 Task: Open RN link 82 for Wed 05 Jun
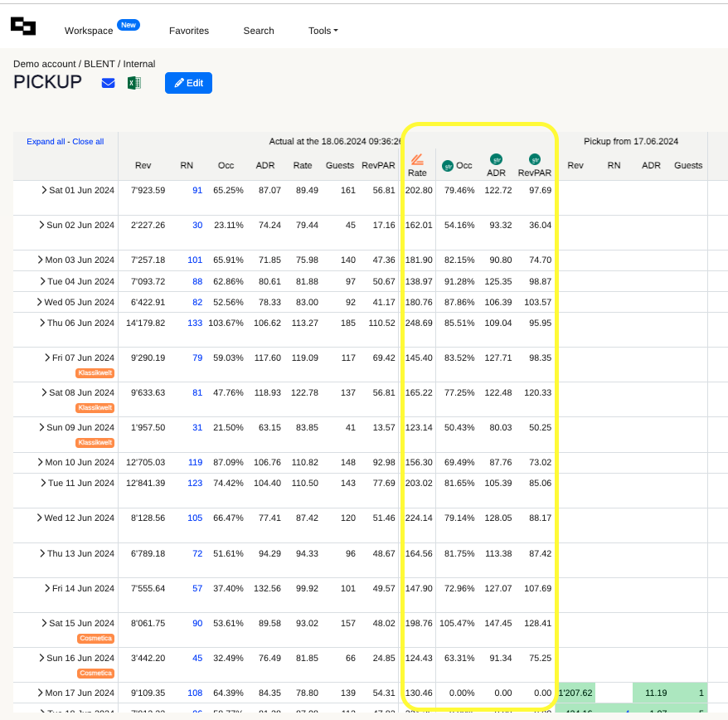(197, 302)
